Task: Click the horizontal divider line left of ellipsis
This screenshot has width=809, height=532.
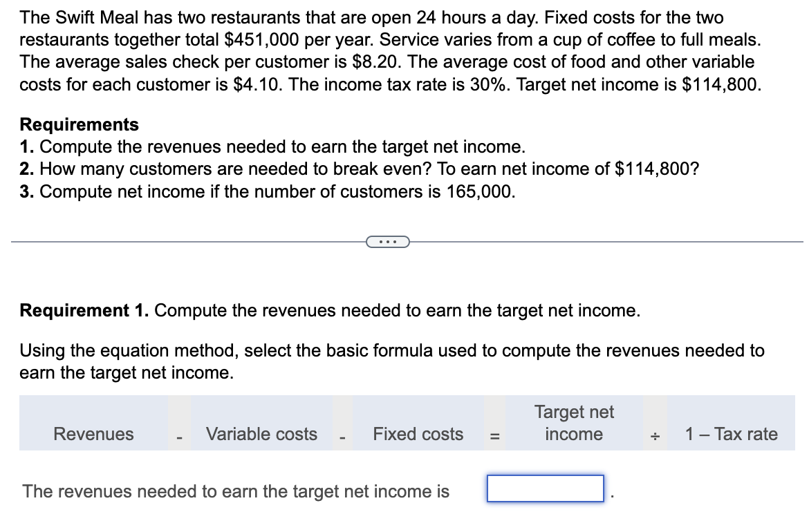Action: (x=188, y=241)
